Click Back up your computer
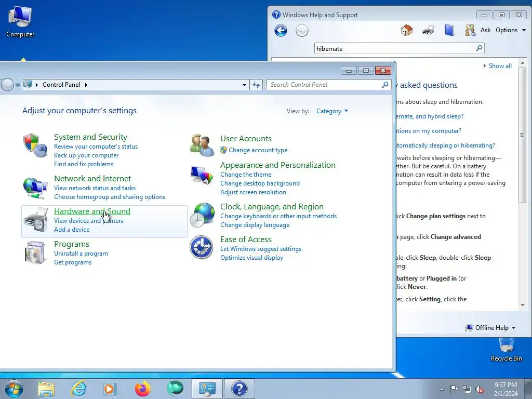Screen dimensions: 532x399 click(x=86, y=155)
